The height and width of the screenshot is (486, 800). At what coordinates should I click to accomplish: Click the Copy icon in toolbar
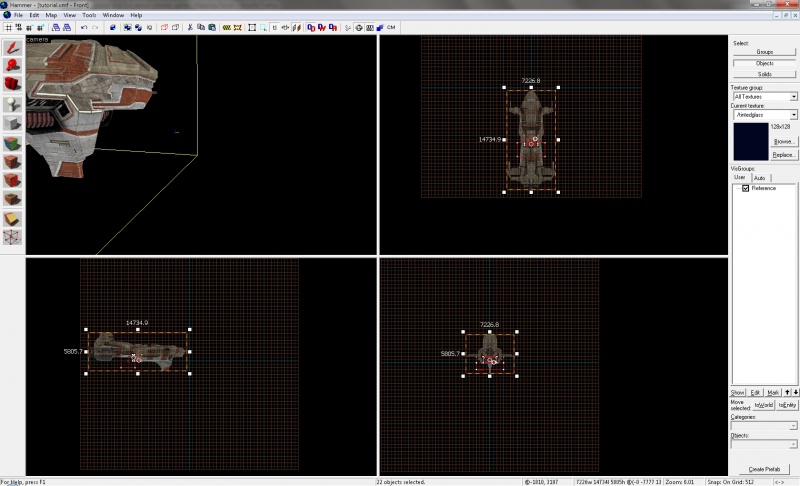coord(201,28)
